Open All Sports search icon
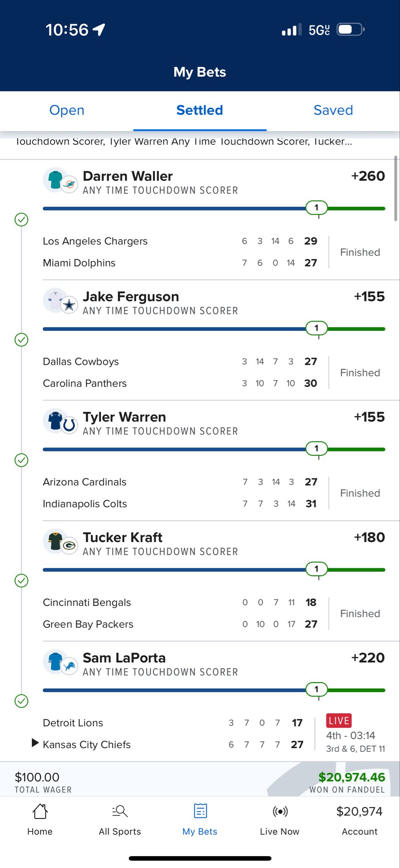The image size is (400, 868). point(120,812)
